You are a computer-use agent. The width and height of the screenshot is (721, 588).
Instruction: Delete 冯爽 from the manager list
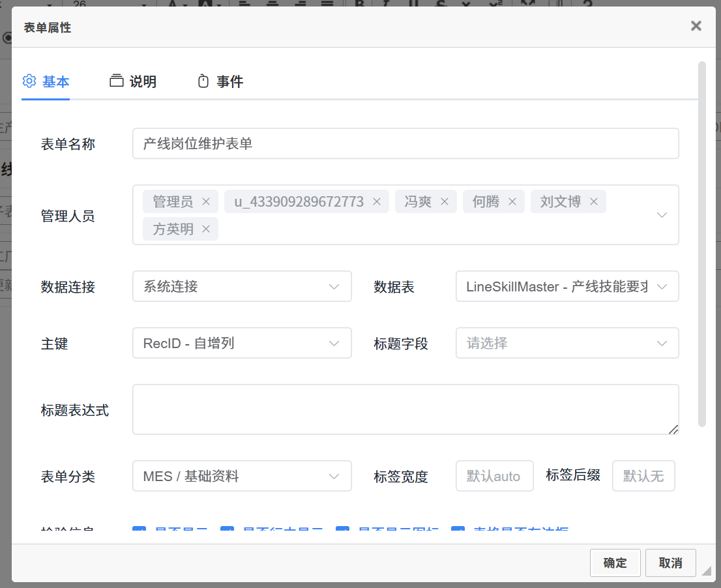[x=445, y=202]
